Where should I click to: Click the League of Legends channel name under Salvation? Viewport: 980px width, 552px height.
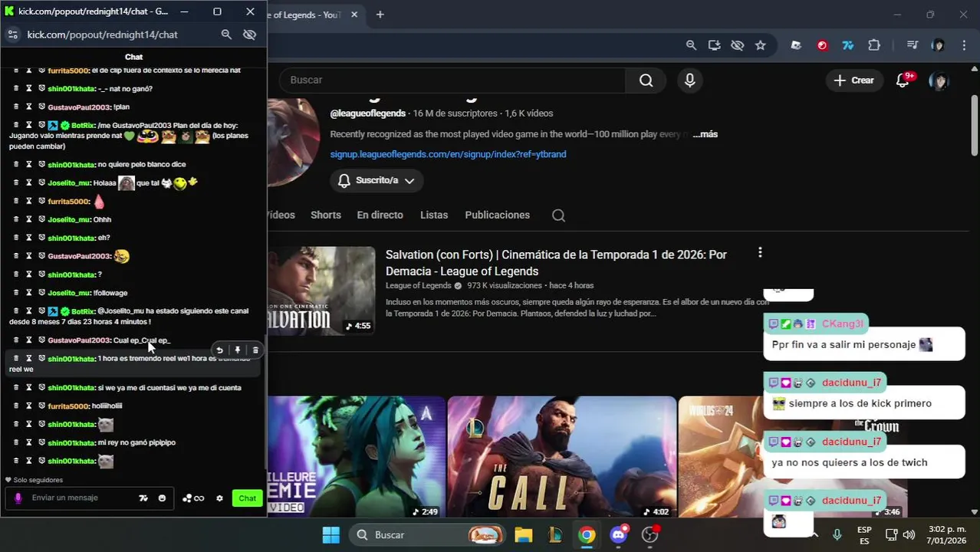418,285
